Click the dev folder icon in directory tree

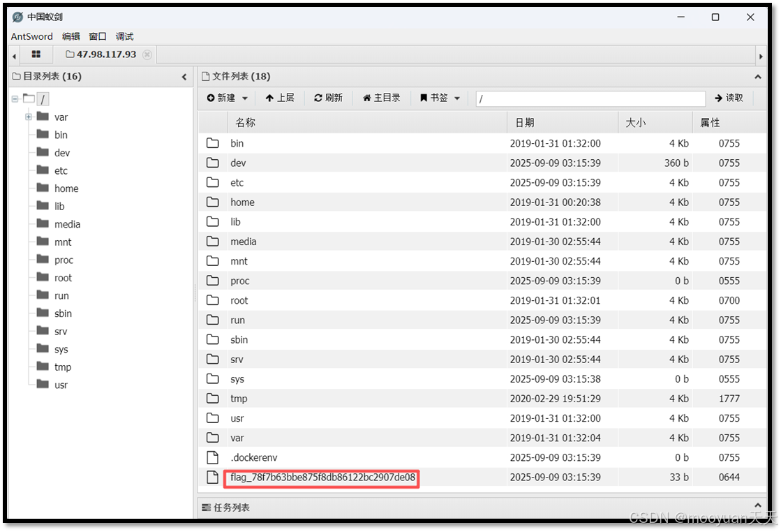click(x=43, y=152)
